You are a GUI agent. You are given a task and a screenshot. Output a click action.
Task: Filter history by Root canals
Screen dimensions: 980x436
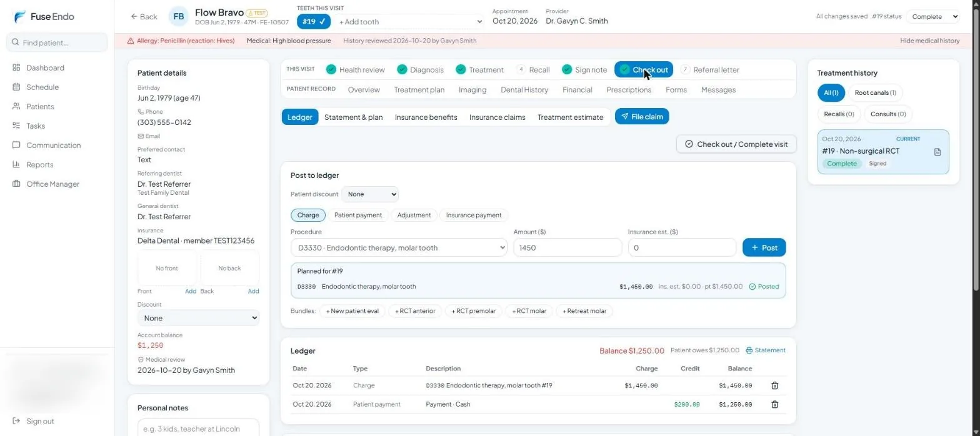[x=875, y=93]
